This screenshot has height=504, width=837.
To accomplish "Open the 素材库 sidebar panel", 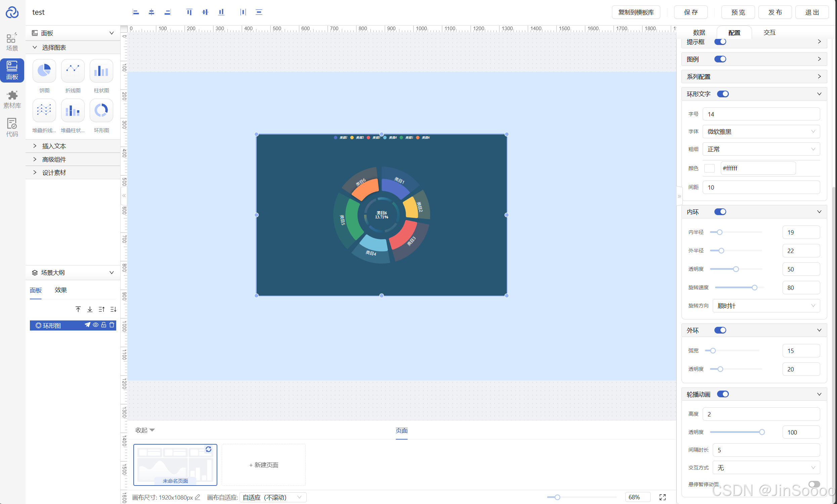I will click(x=12, y=99).
